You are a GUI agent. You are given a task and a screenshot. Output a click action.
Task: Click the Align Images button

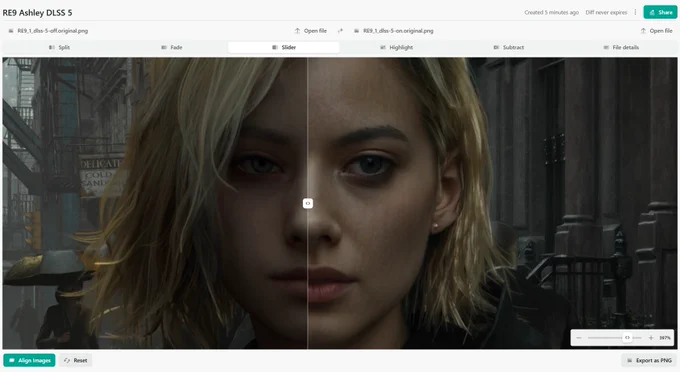click(x=29, y=360)
